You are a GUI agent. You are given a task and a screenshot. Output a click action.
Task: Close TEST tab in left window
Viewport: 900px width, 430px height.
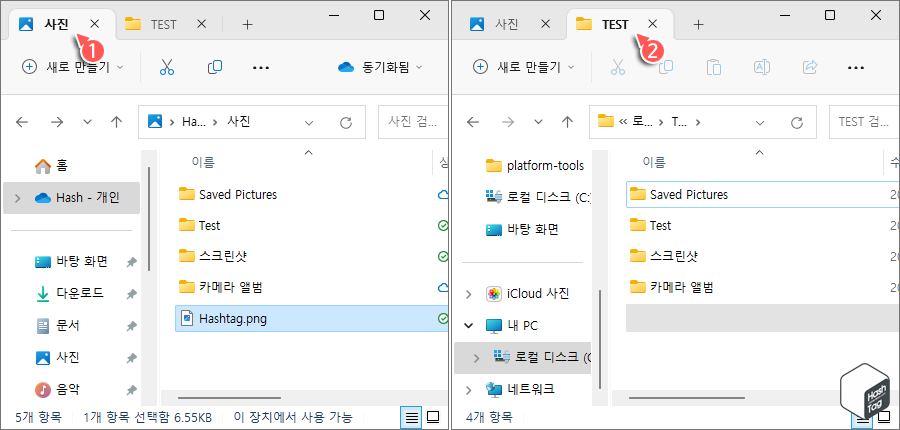click(x=201, y=24)
